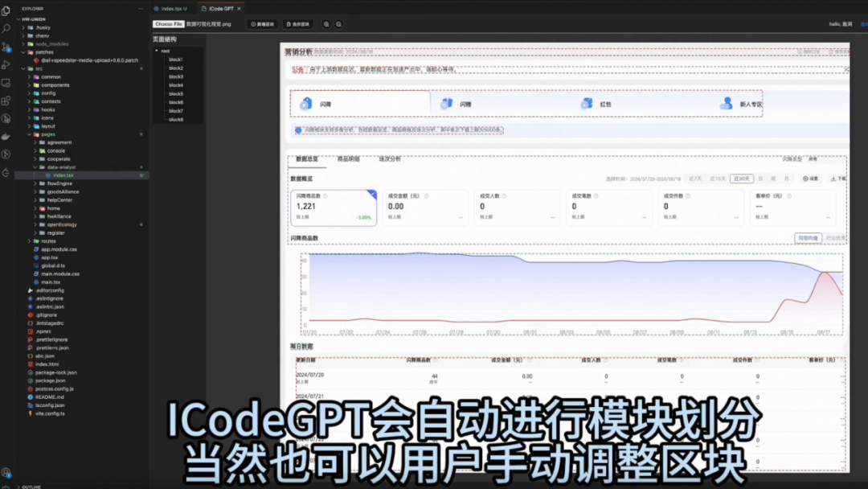Open the 设置 gear icon in data overview
868x489 pixels.
point(808,179)
